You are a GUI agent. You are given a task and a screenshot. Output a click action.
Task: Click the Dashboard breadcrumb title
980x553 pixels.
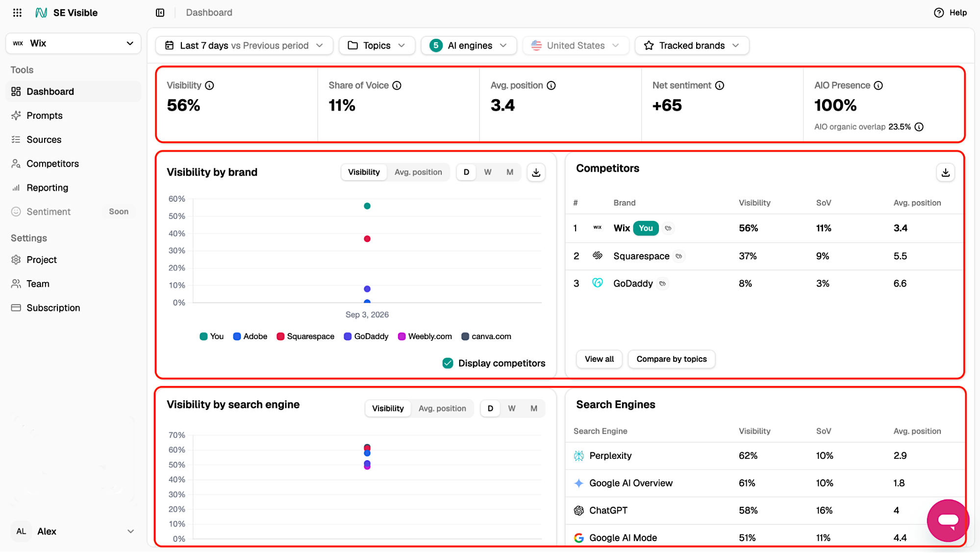(209, 13)
